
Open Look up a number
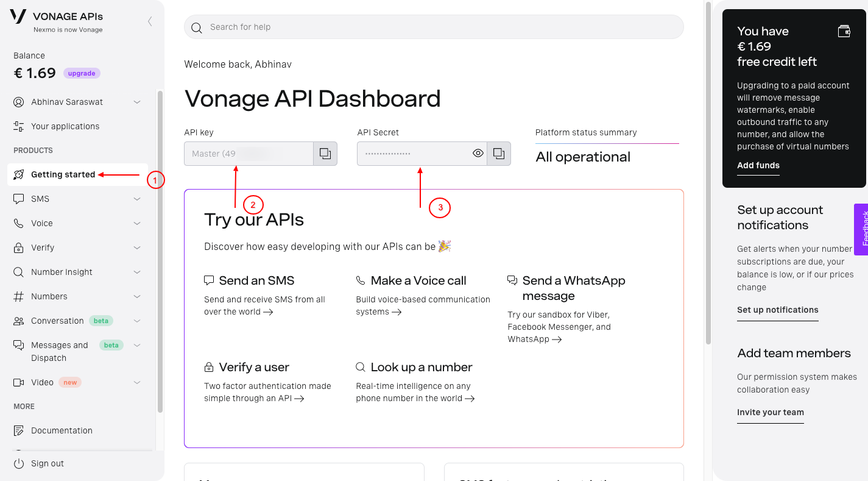click(422, 367)
